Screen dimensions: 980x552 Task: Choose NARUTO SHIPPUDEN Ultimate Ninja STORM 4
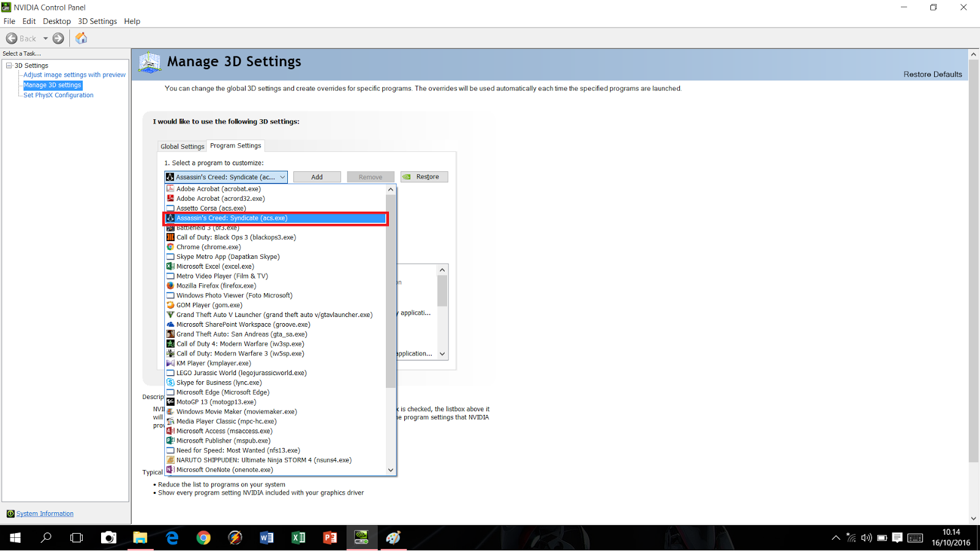click(x=276, y=460)
